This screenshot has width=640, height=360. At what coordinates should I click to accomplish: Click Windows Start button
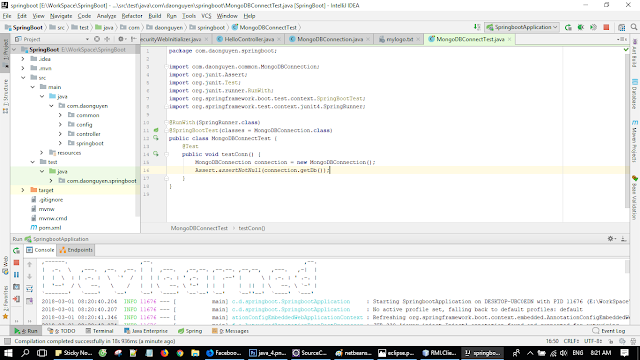click(x=8, y=353)
